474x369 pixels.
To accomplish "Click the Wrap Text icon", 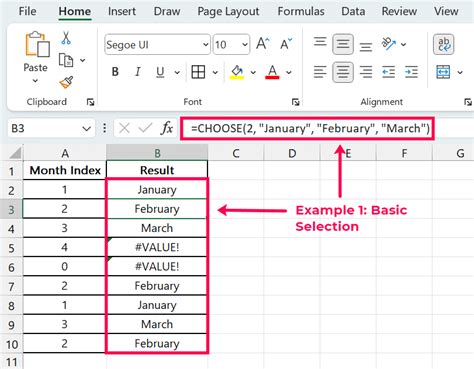I will (x=444, y=44).
